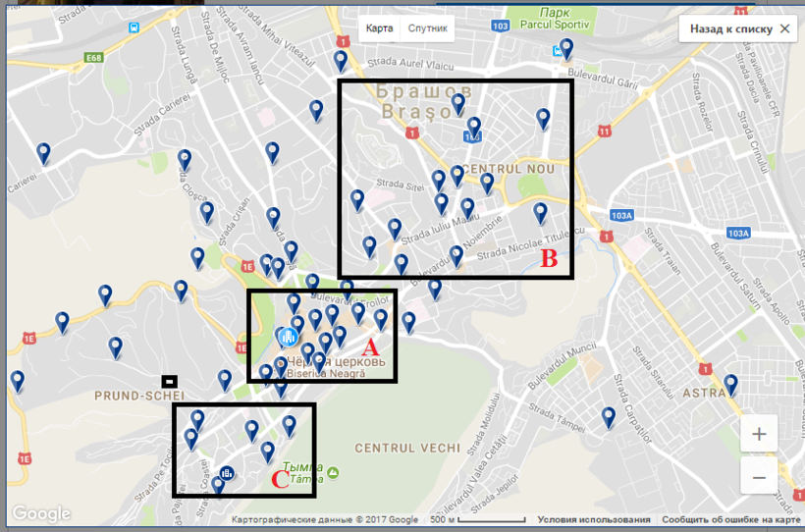The width and height of the screenshot is (805, 532).
Task: Switch to the Карта map view
Action: point(379,28)
